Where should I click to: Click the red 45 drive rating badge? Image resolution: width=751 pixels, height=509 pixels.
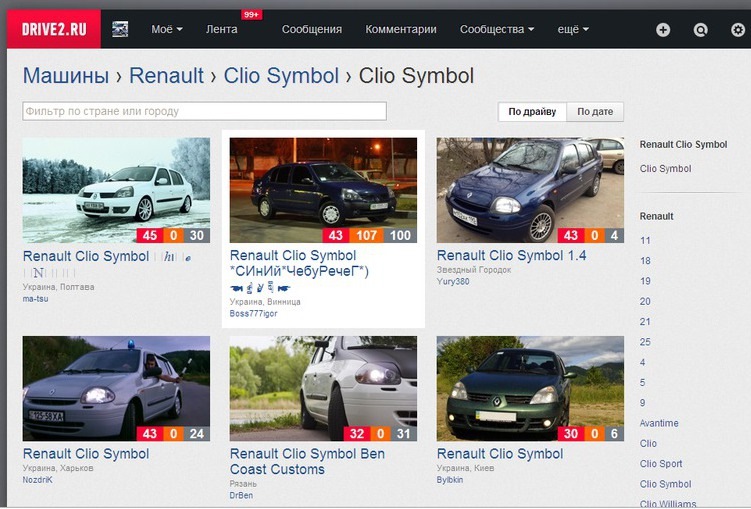click(x=150, y=236)
